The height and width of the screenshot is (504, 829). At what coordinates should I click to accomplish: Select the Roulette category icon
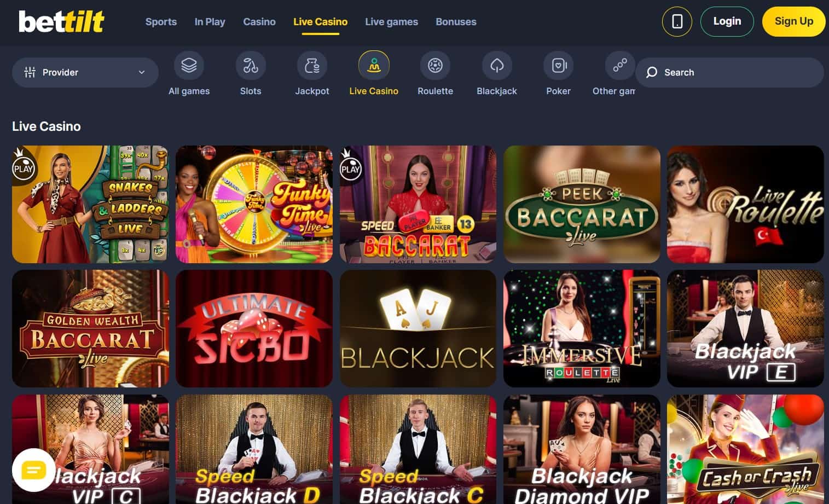click(x=435, y=66)
